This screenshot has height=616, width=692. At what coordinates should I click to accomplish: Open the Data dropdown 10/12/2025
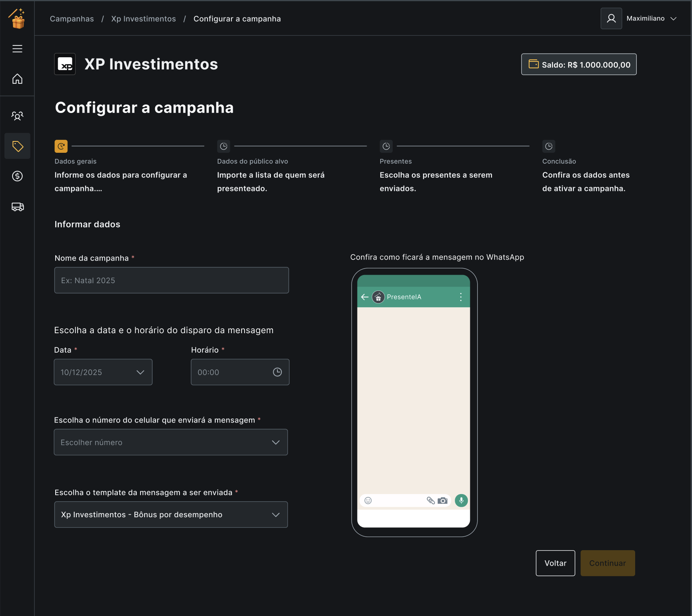point(103,372)
